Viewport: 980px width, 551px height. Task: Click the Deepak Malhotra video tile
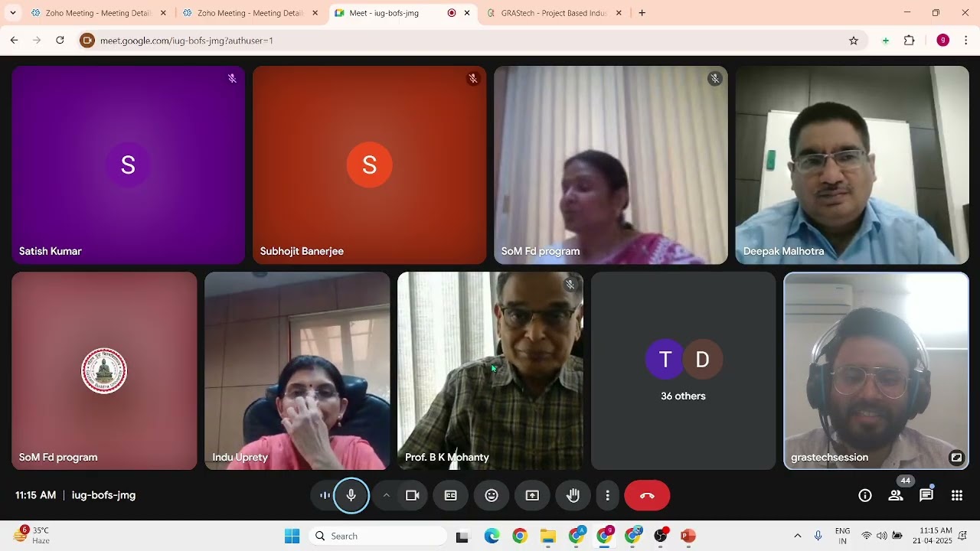[852, 165]
